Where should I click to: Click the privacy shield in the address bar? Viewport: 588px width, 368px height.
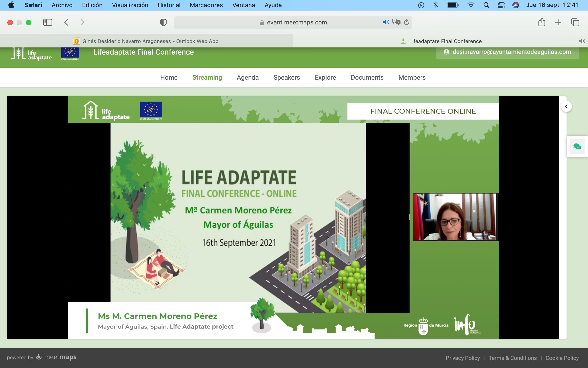(163, 22)
